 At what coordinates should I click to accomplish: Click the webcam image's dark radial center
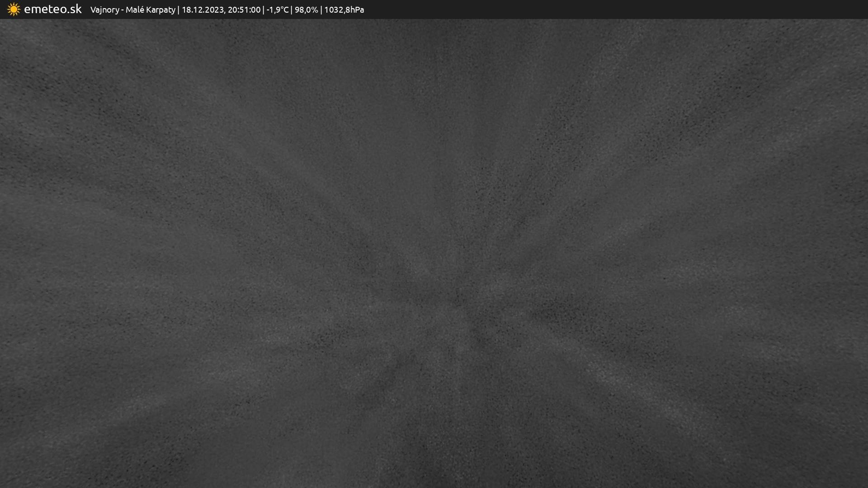click(x=458, y=300)
